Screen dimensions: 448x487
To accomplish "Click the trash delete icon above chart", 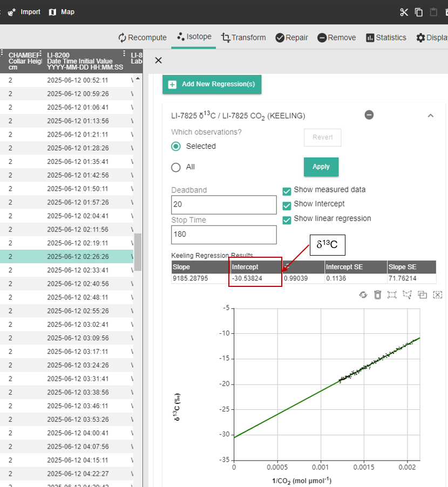I will coord(377,294).
